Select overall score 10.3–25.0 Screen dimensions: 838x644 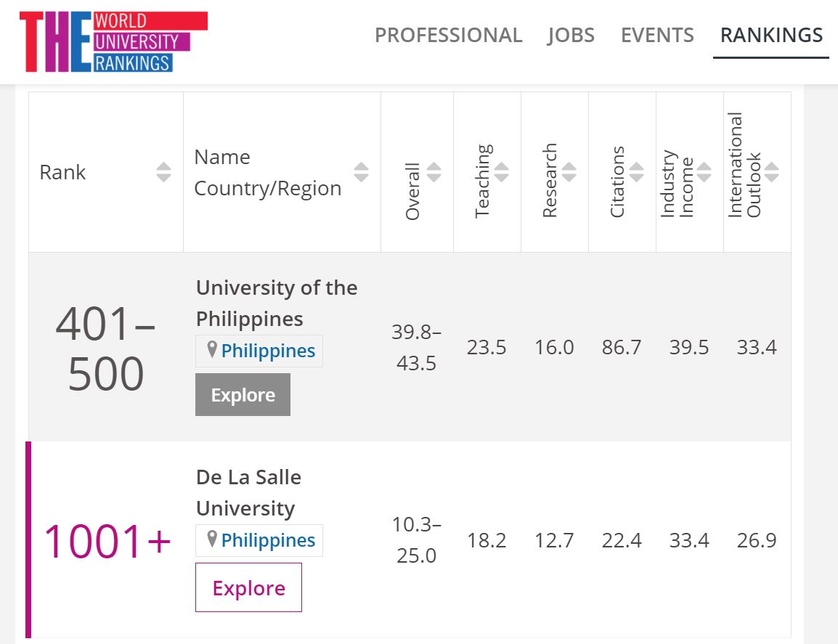(416, 539)
